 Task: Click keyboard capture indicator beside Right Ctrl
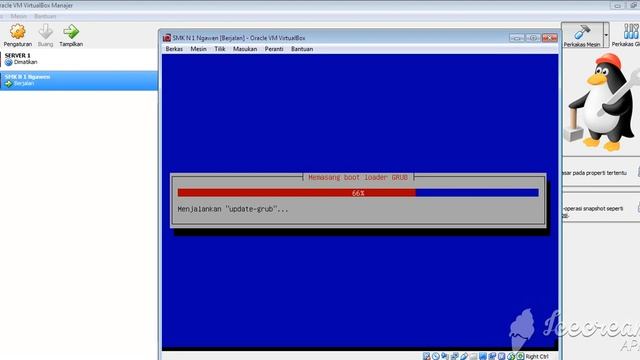520,356
